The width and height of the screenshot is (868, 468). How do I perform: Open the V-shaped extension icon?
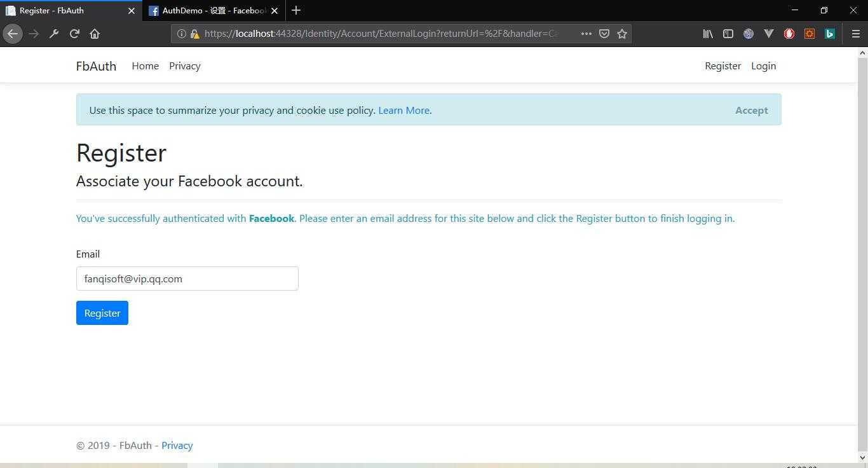(x=769, y=34)
